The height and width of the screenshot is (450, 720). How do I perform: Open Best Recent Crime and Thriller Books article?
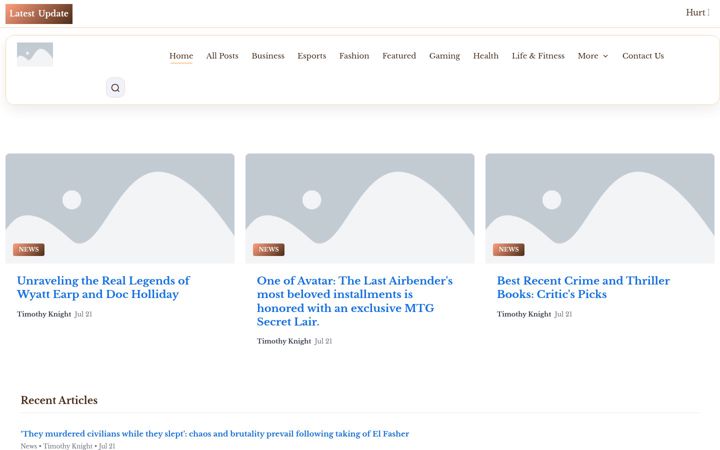click(583, 287)
